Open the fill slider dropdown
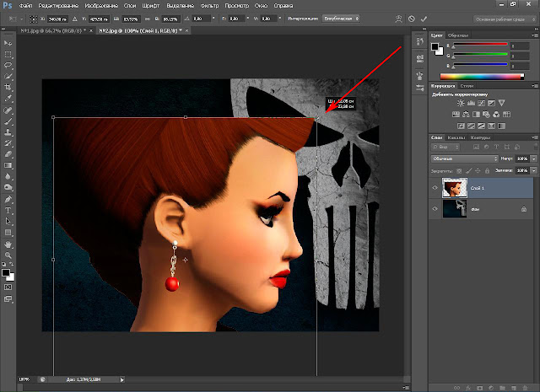 pos(534,170)
